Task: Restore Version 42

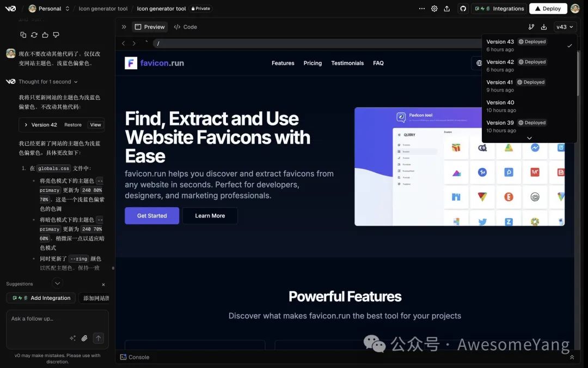Action: coord(73,125)
